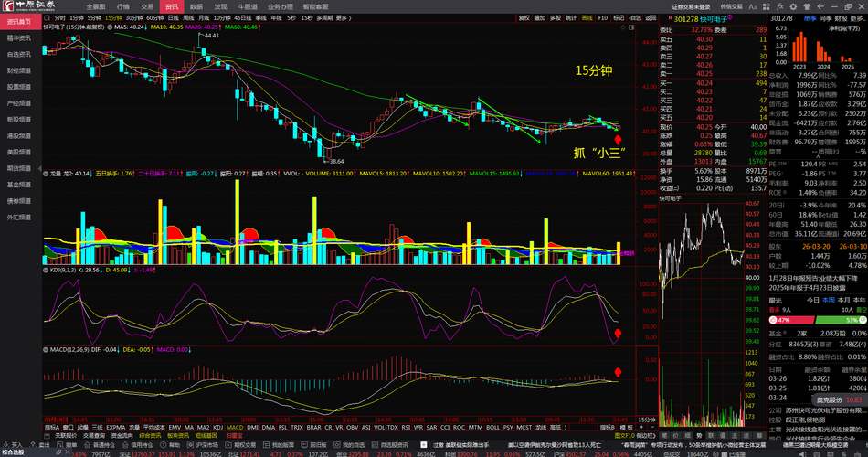Select the 60分钟 period
Viewport: 868px width, 457px height.
tap(155, 17)
